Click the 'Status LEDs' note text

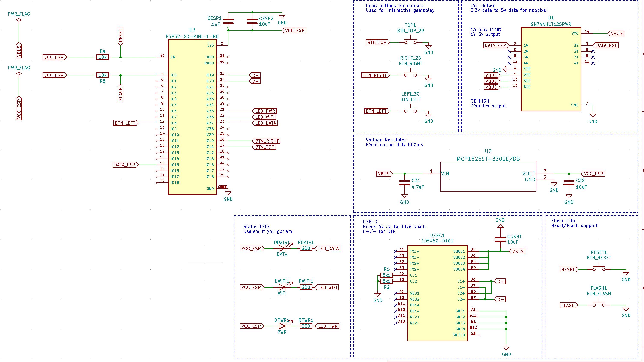coord(257,227)
